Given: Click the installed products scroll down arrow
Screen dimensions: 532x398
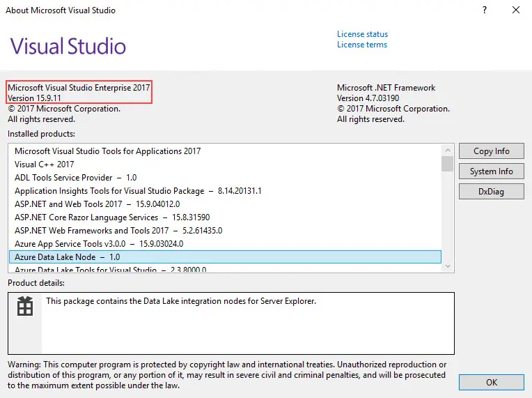Looking at the screenshot, I should click(x=448, y=266).
